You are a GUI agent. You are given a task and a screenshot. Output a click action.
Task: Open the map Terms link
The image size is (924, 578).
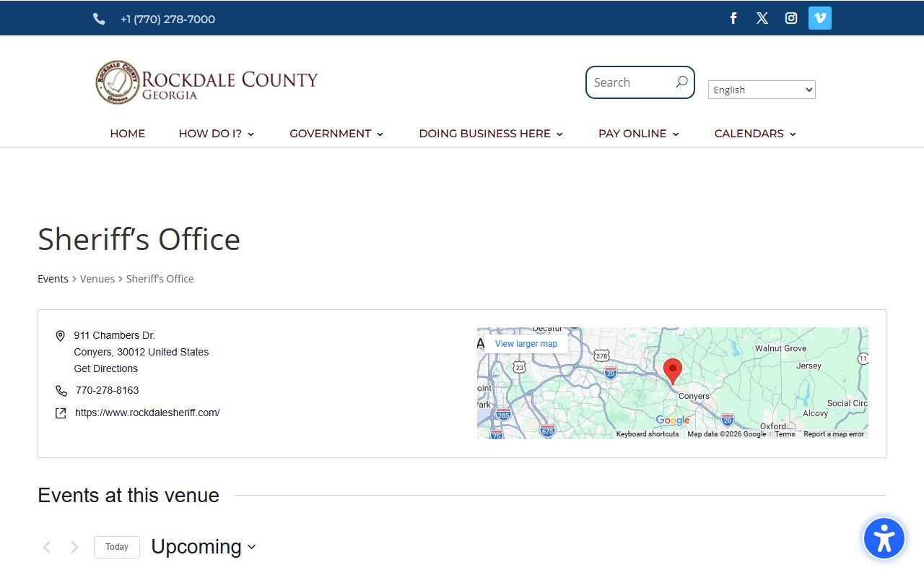[785, 434]
